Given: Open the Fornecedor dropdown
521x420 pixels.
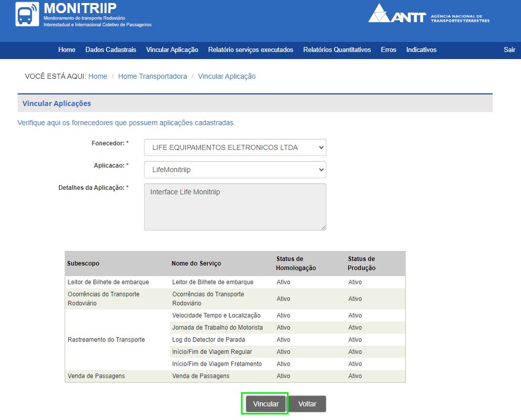Looking at the screenshot, I should 235,147.
